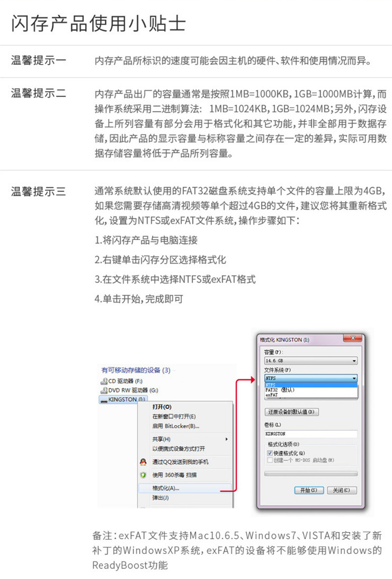Click the 360 antivirus shield icon
Screen dimensions: 392x579
144,475
